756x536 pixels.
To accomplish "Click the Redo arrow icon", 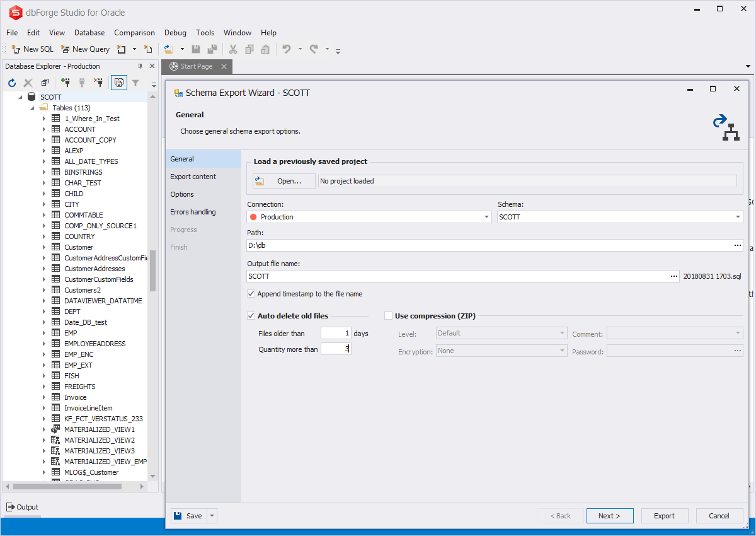I will coord(314,49).
